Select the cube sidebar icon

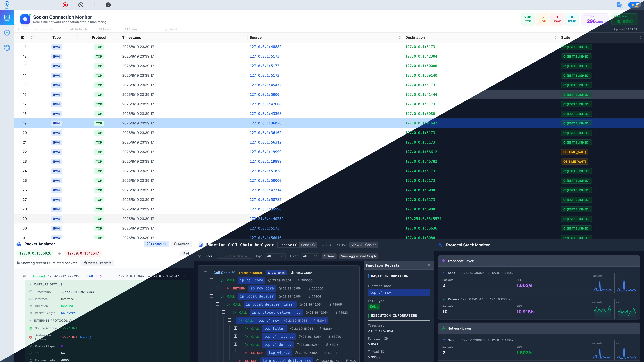click(x=7, y=33)
